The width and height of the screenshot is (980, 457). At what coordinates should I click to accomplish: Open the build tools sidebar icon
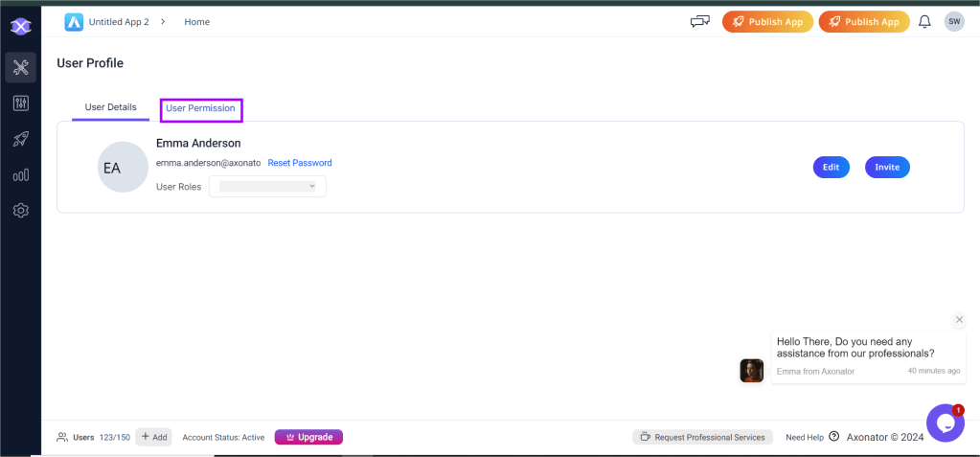pos(20,67)
